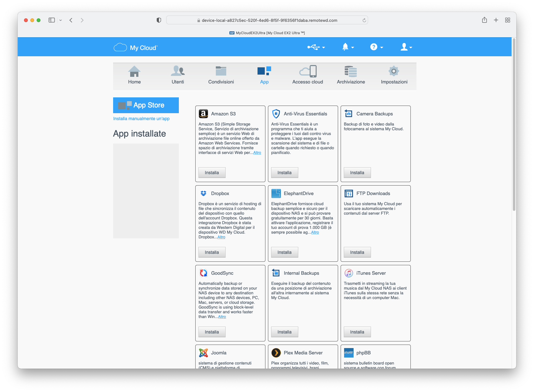Screen dimensions: 534x392
Task: Install the iTunes Server app
Action: coord(357,332)
